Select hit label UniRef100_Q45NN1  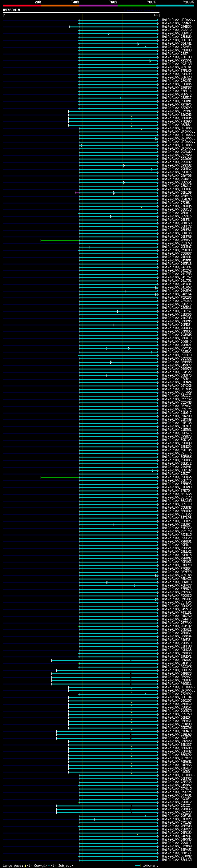click(x=176, y=260)
